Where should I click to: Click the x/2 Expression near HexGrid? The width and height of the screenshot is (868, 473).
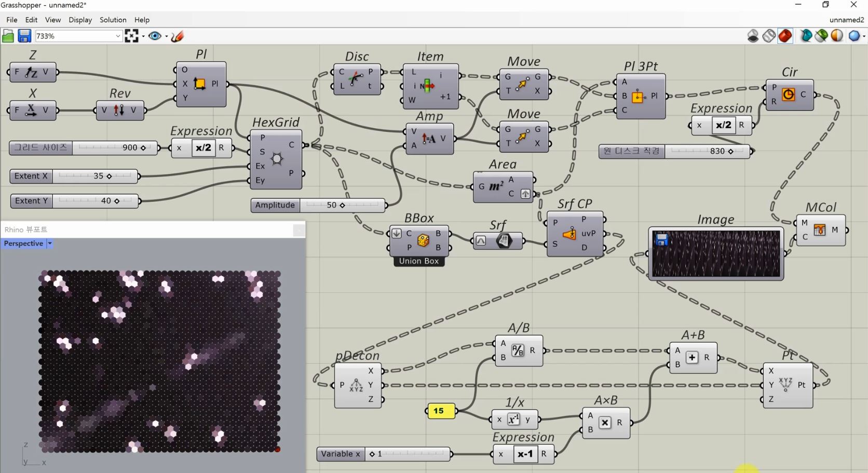point(202,147)
